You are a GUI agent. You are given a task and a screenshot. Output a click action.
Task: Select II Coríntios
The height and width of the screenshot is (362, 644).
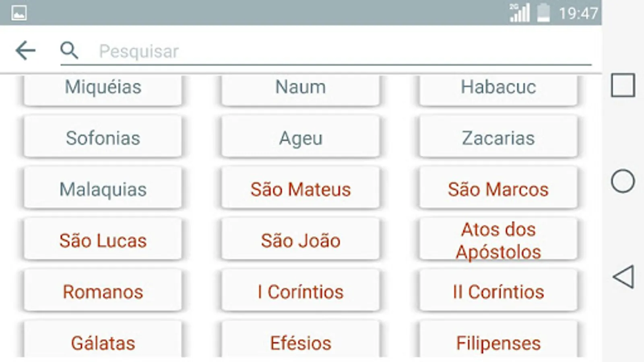point(498,292)
